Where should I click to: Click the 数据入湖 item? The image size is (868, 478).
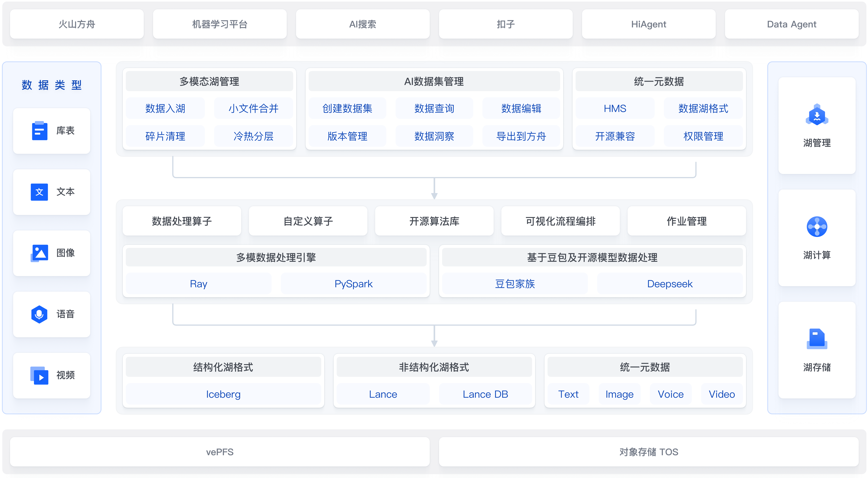click(165, 108)
